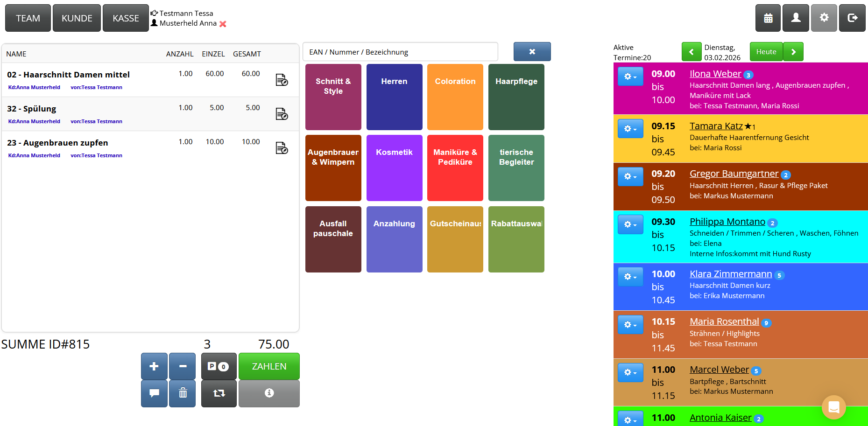The image size is (868, 426).
Task: Add a comment with speech bubble icon
Action: tap(154, 393)
